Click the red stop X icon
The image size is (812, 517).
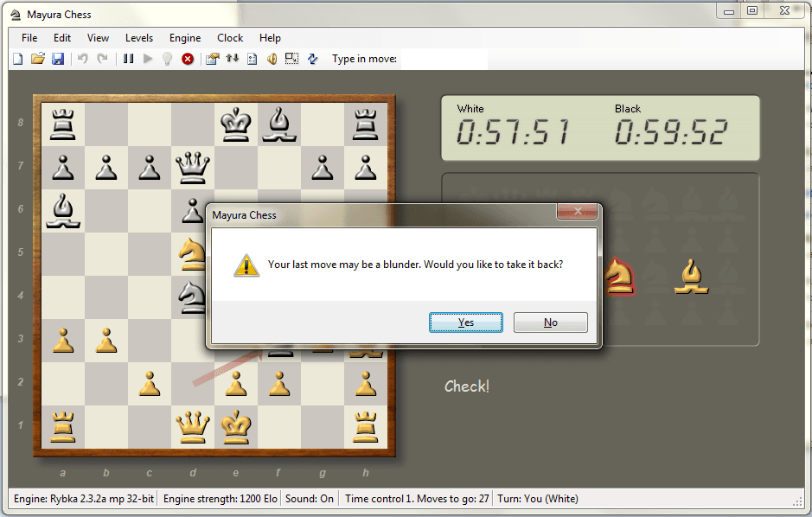pos(188,59)
